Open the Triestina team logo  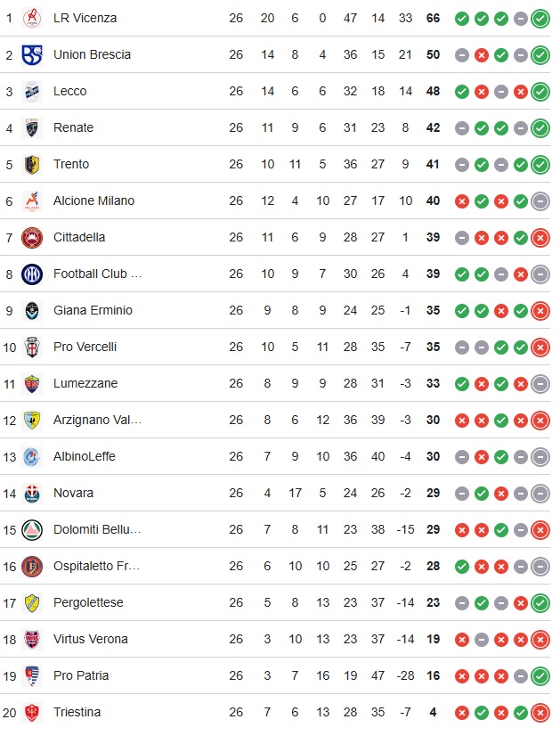pos(32,712)
